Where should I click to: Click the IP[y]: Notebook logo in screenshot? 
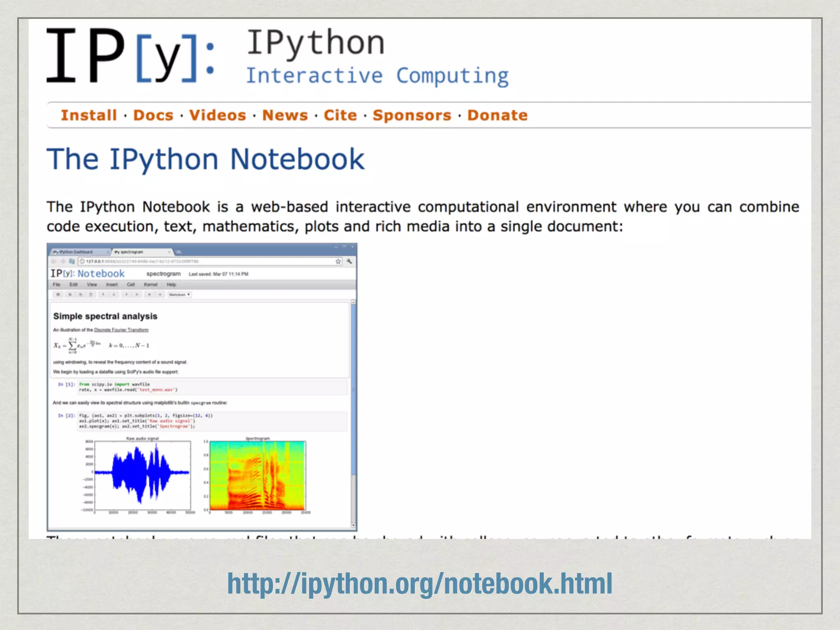pyautogui.click(x=87, y=274)
